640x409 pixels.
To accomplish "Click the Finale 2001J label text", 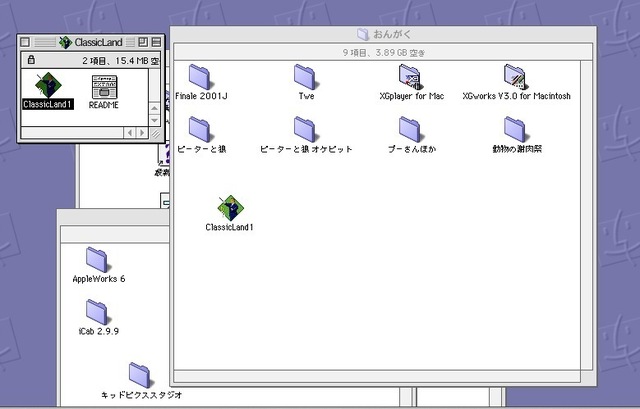I will click(x=201, y=96).
